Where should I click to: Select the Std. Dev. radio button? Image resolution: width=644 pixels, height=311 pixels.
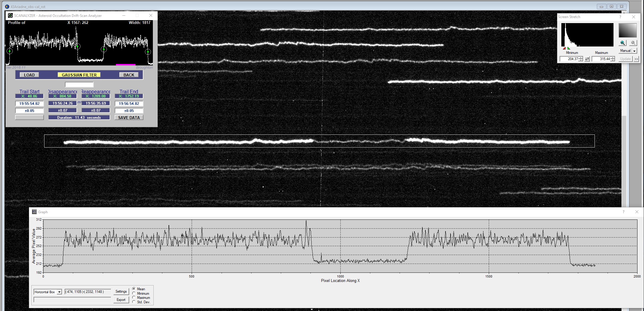[x=134, y=302]
